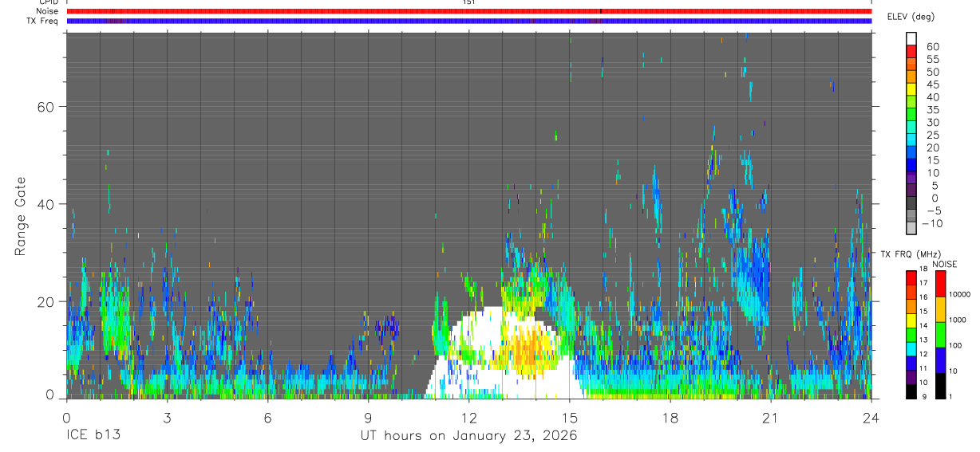Click the blue TX Freq strip above the plot
The height and width of the screenshot is (452, 980).
point(469,21)
